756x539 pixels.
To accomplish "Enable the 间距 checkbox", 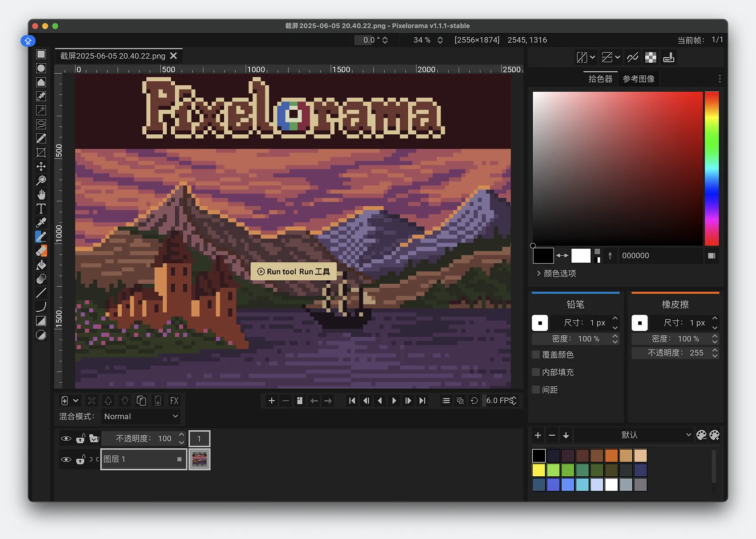I will [x=536, y=390].
